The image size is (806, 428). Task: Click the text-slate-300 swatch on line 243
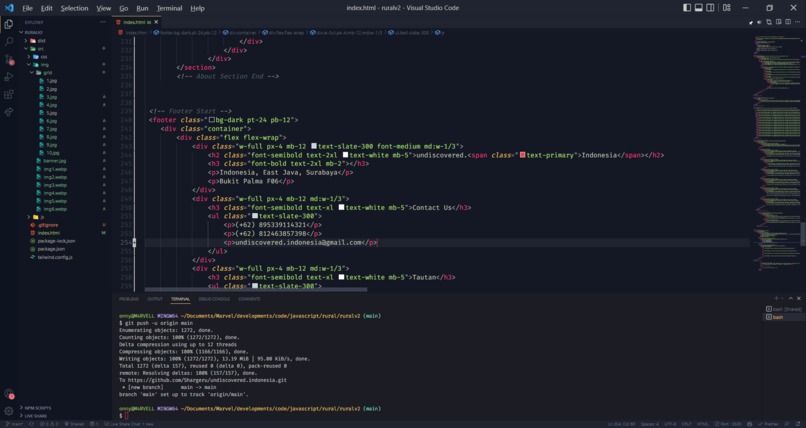[x=314, y=146]
